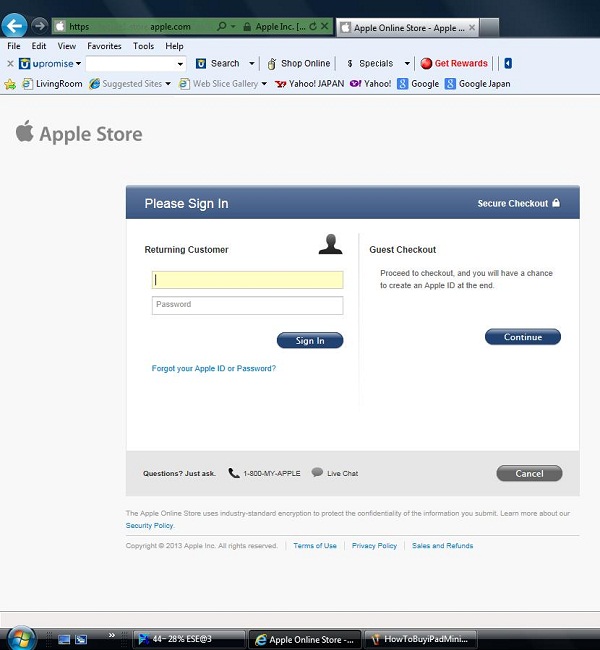The image size is (600, 650).
Task: Open the File menu
Action: click(x=14, y=46)
